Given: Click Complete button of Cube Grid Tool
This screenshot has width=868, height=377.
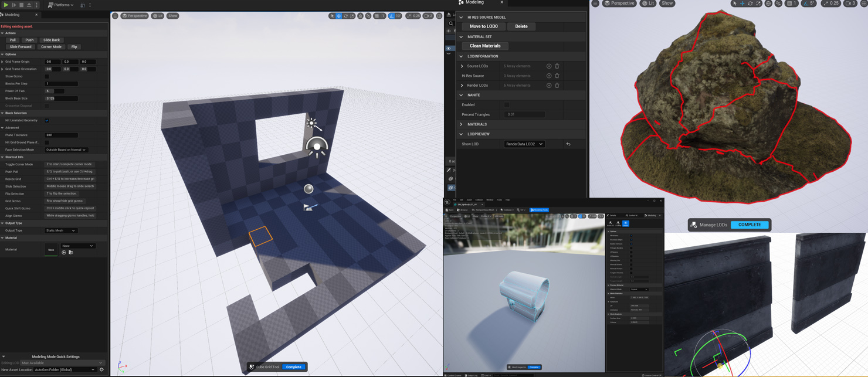Looking at the screenshot, I should point(294,367).
